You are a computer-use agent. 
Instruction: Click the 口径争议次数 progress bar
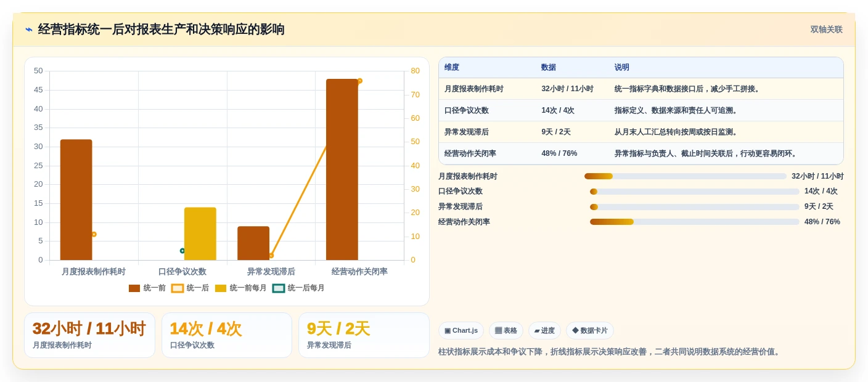click(x=695, y=192)
